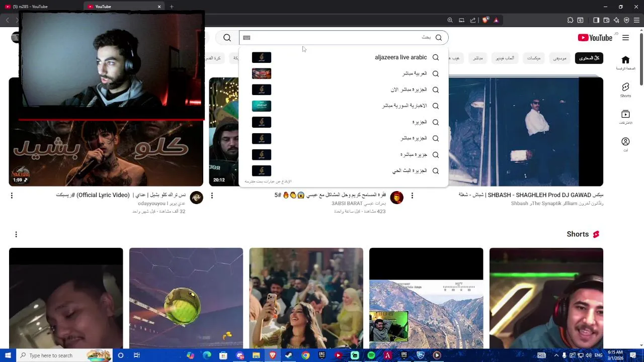Click the Windows Start button
The height and width of the screenshot is (362, 644).
[8, 355]
